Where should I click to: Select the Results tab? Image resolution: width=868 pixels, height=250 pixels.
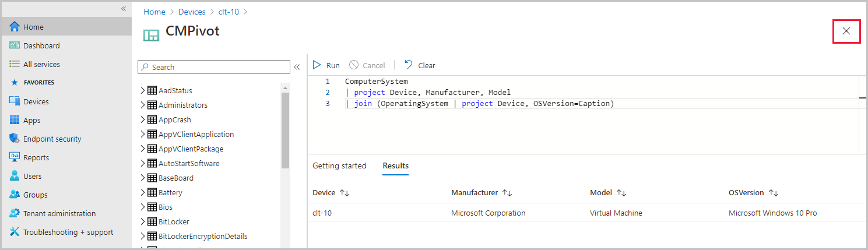coord(395,166)
